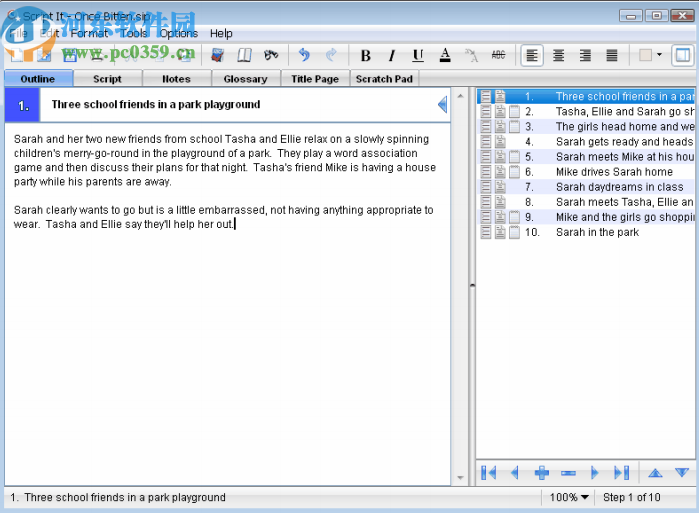699x513 pixels.
Task: Switch to the Scratch Pad tab
Action: point(384,79)
